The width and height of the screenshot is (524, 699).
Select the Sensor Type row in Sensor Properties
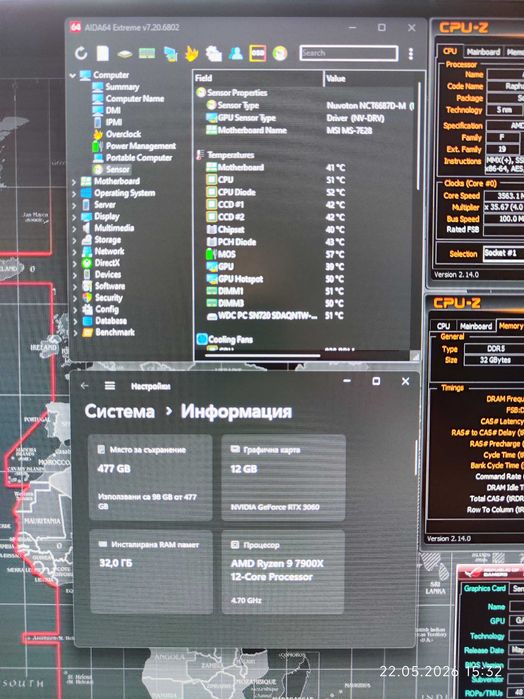[308, 105]
